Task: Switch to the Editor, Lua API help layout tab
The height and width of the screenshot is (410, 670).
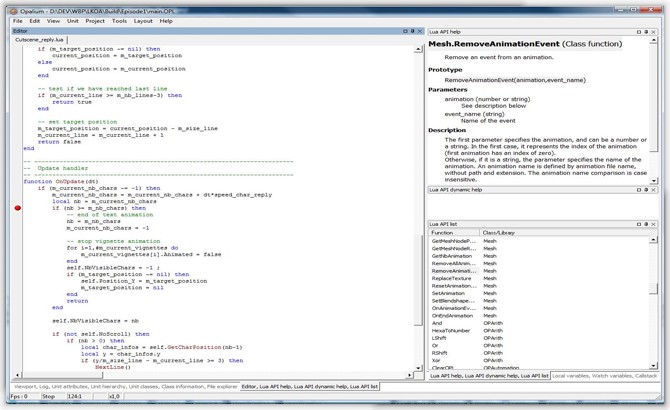Action: click(x=309, y=387)
